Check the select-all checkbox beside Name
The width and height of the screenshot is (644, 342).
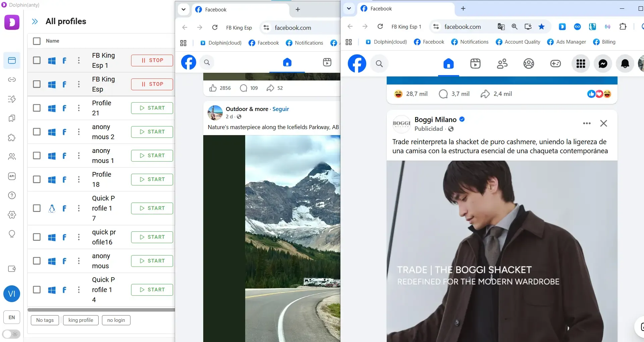pyautogui.click(x=37, y=41)
